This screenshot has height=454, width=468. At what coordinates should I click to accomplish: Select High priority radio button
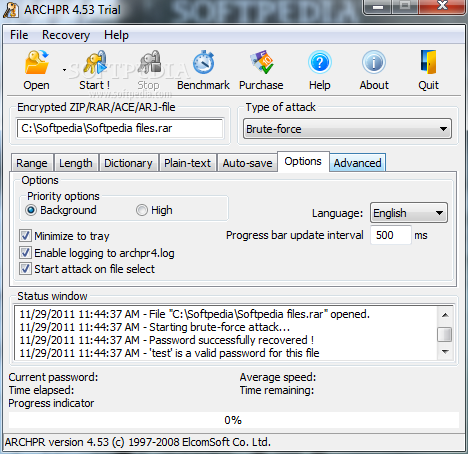[x=142, y=210]
